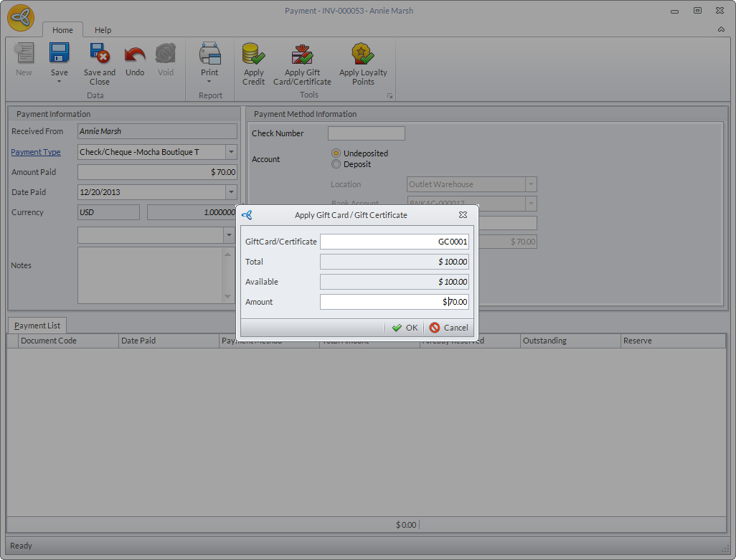Click the Payment Type hyperlink label
The image size is (736, 560).
click(x=36, y=152)
